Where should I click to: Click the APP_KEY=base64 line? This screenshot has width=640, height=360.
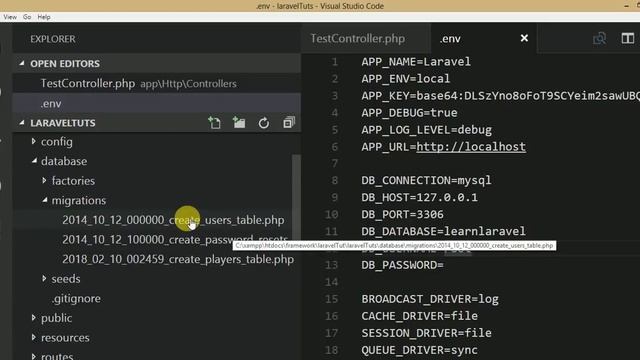click(500, 96)
